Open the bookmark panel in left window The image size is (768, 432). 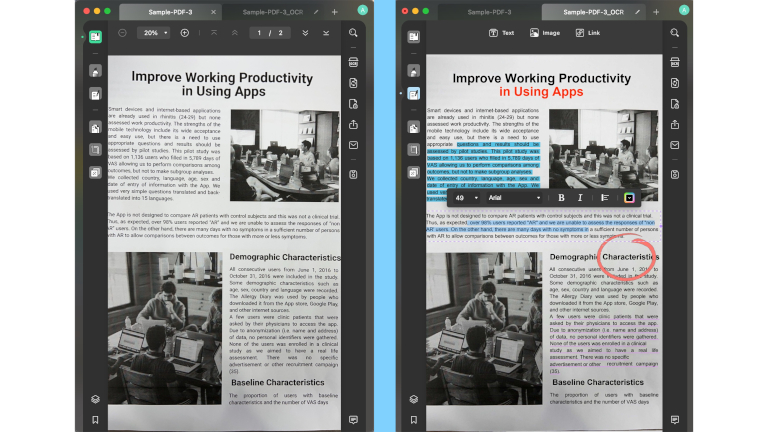[94, 420]
